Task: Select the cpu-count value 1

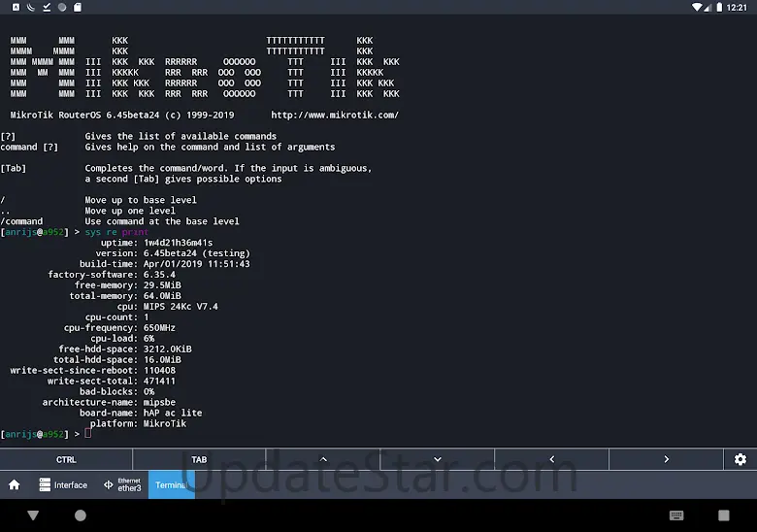Action: click(x=147, y=316)
